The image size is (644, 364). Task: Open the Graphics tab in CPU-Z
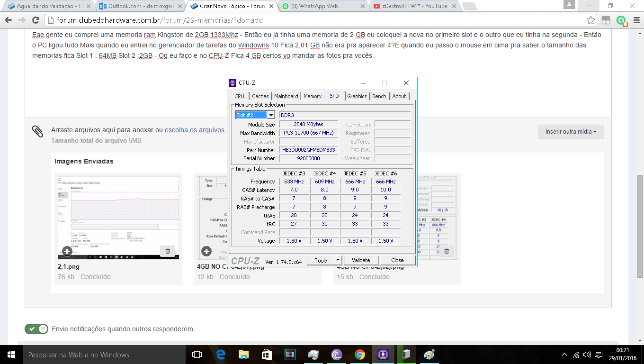click(357, 96)
